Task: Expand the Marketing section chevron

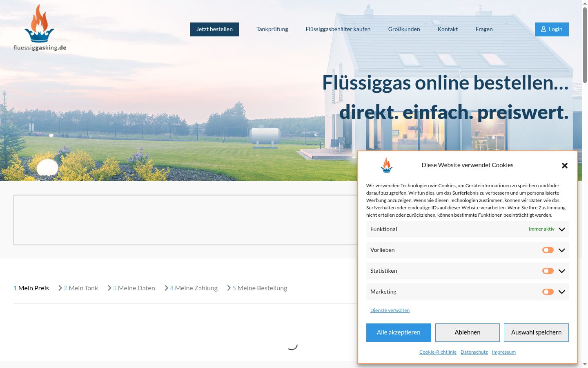Action: (562, 292)
